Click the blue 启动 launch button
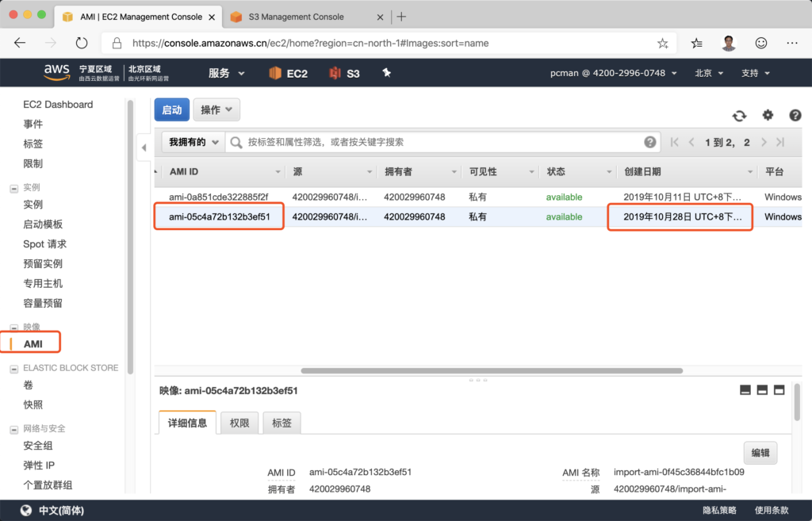This screenshot has height=521, width=812. point(172,110)
